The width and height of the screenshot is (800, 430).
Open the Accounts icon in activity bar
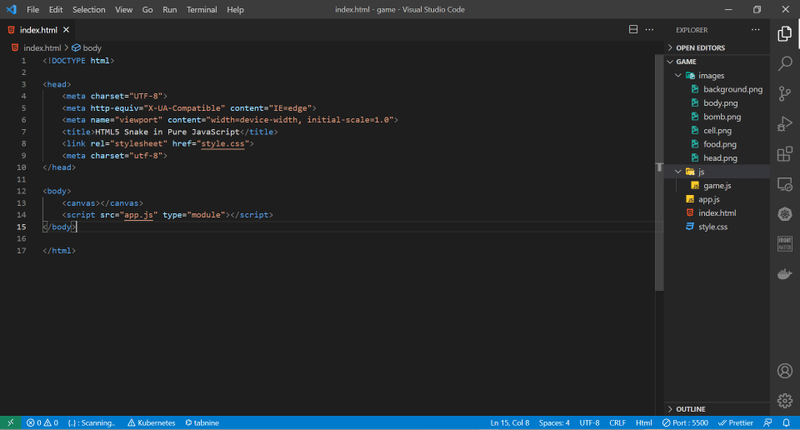[x=785, y=371]
